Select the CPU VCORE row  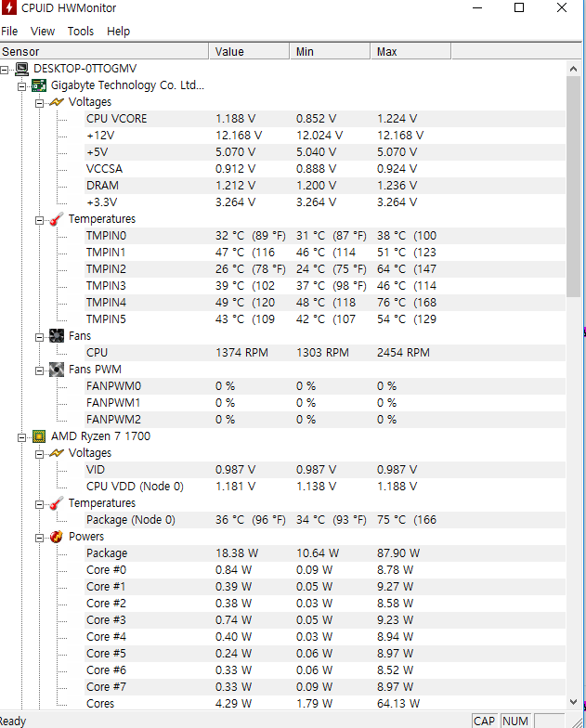tap(282, 119)
